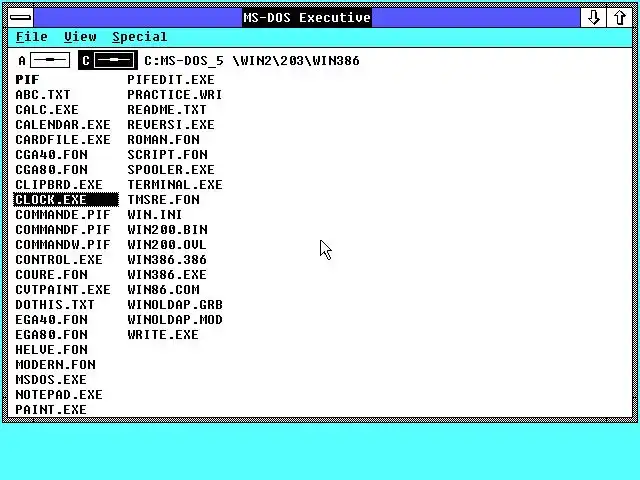Viewport: 640px width, 480px height.
Task: Select SCRIPT.FON
Action: pos(167,155)
